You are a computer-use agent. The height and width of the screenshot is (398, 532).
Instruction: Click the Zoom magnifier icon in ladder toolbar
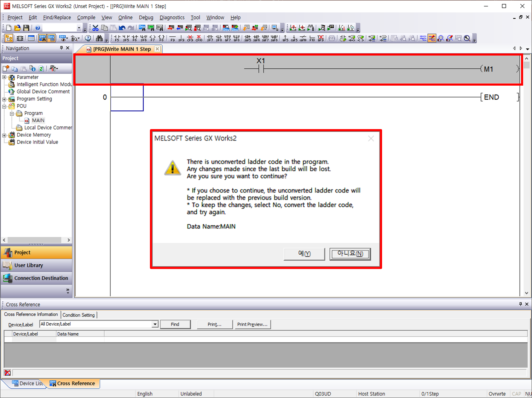click(467, 38)
